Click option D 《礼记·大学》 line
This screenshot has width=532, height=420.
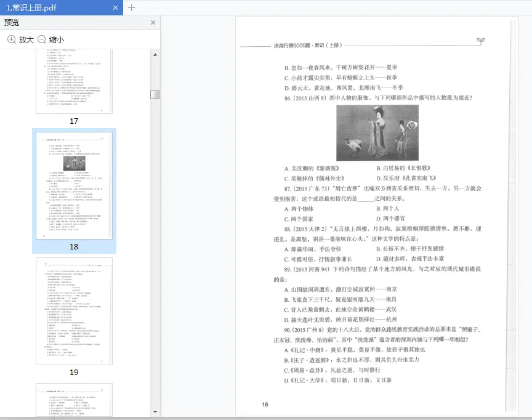click(x=338, y=381)
